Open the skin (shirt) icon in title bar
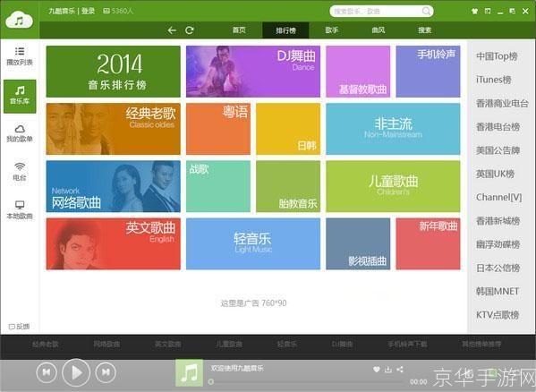The height and width of the screenshot is (392, 536). [x=474, y=12]
